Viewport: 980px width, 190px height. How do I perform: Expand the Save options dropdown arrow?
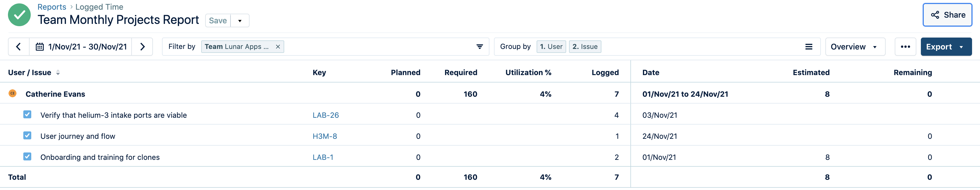click(240, 21)
